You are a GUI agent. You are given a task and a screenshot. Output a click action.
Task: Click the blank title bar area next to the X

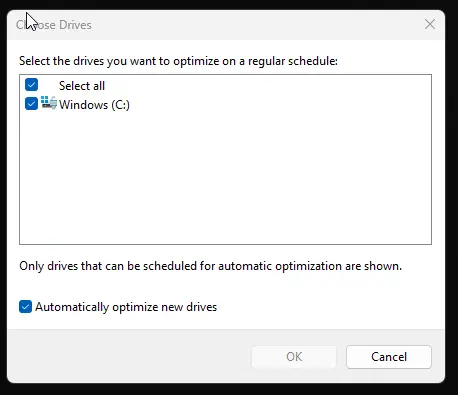click(257, 25)
